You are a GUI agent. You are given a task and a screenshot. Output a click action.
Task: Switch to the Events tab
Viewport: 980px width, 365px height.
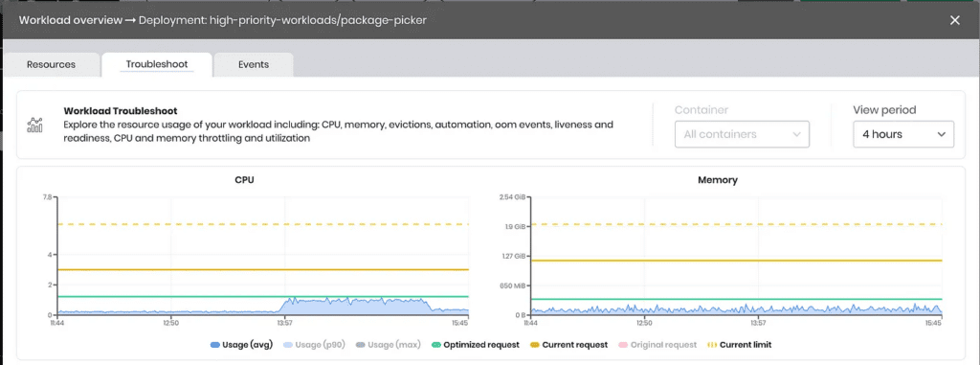coord(254,64)
